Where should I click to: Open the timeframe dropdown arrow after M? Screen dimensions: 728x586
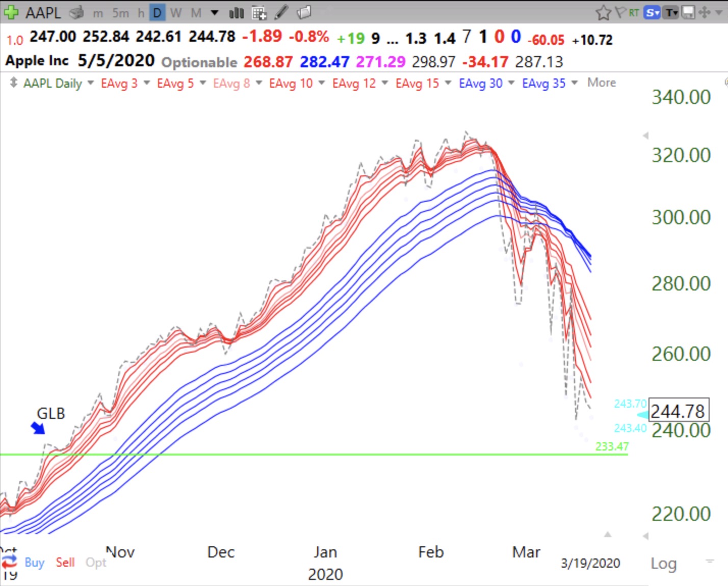[x=215, y=13]
